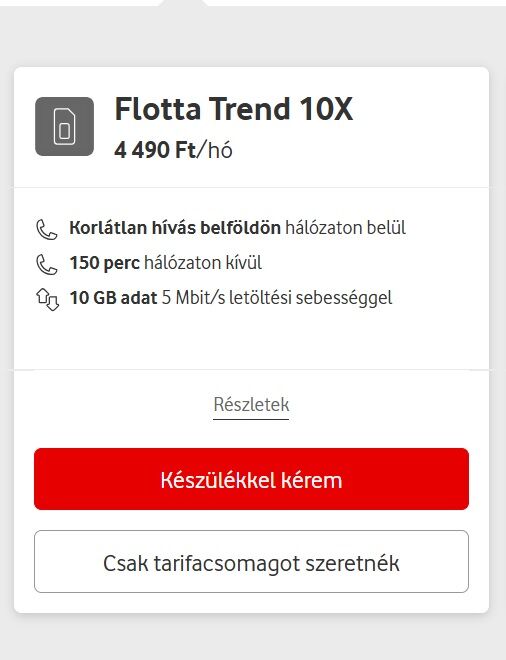The width and height of the screenshot is (506, 660).
Task: Click the grey page background below the card
Action: pos(253,636)
